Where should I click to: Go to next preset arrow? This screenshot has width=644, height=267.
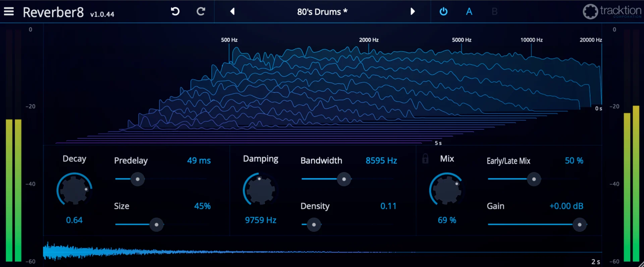413,11
